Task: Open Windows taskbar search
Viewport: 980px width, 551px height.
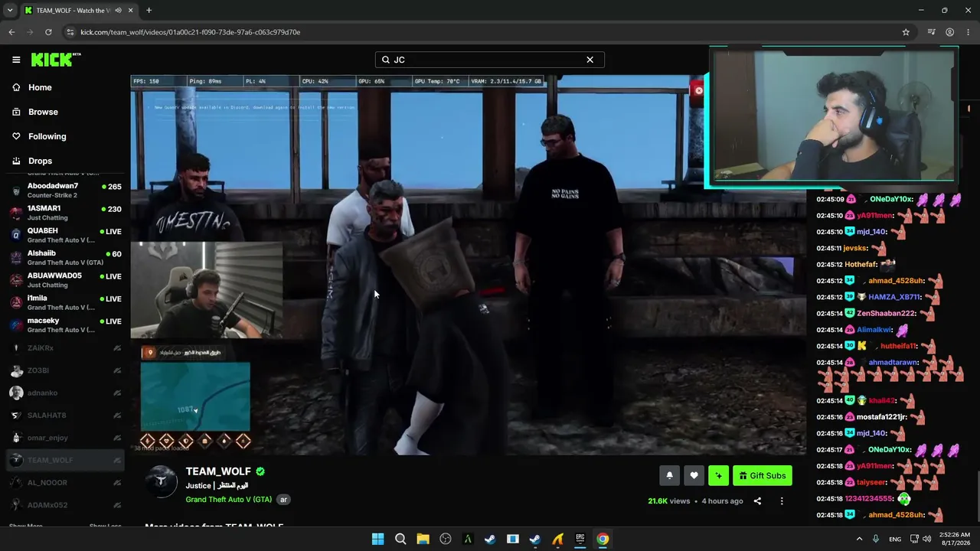Action: pyautogui.click(x=400, y=539)
